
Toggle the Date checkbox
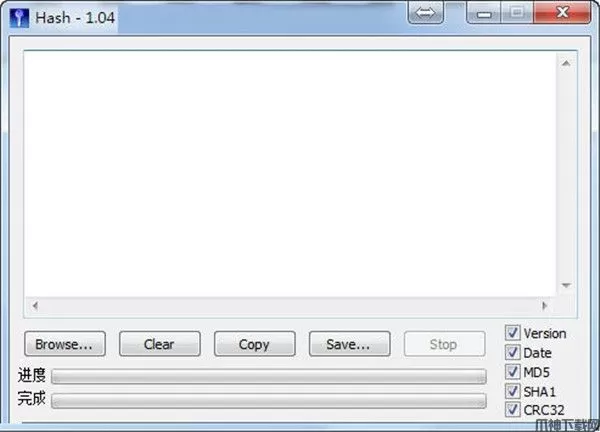[512, 352]
